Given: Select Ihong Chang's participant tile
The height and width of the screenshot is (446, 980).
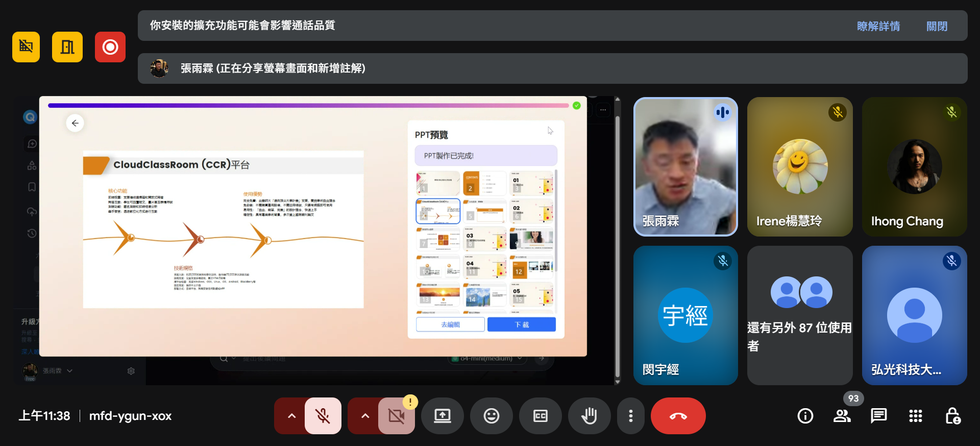Looking at the screenshot, I should coord(915,167).
